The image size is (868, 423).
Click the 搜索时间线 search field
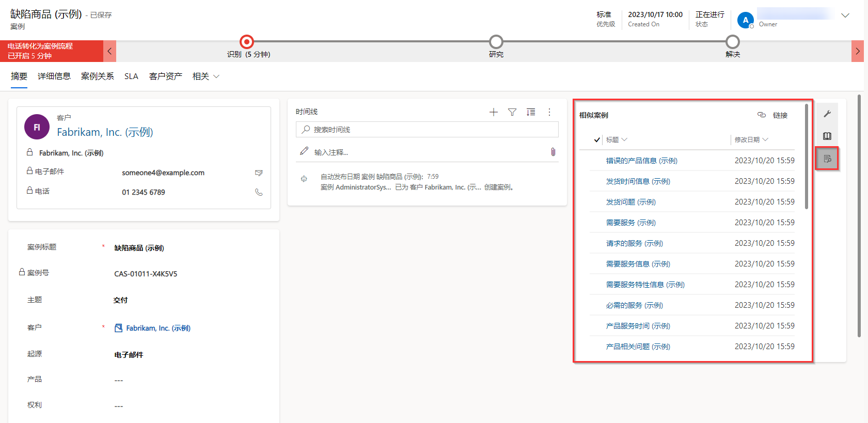click(x=427, y=130)
